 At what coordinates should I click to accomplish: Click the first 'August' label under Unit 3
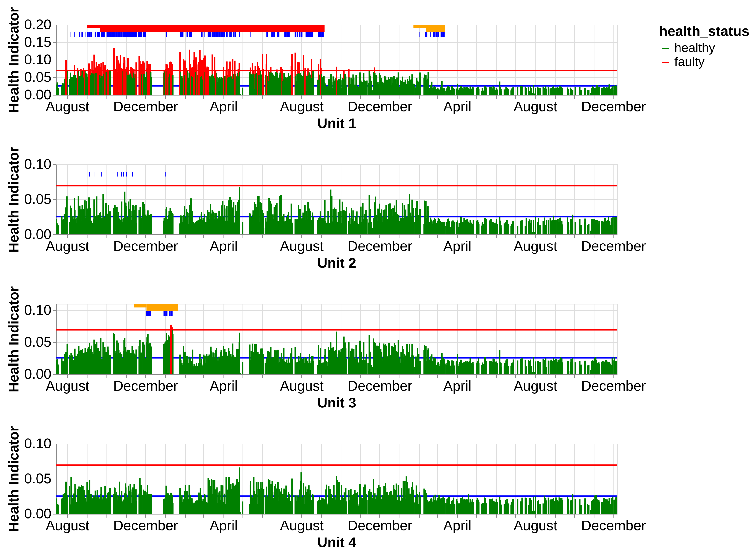[x=67, y=386]
